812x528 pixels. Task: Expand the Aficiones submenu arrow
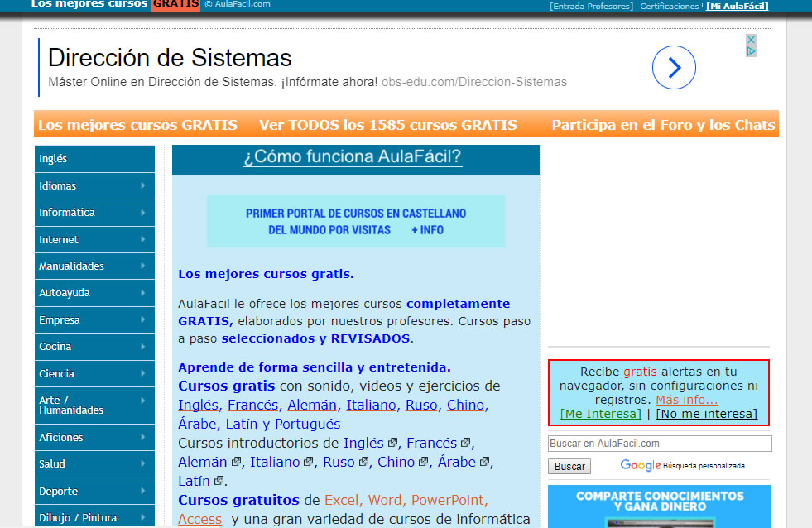tap(143, 437)
